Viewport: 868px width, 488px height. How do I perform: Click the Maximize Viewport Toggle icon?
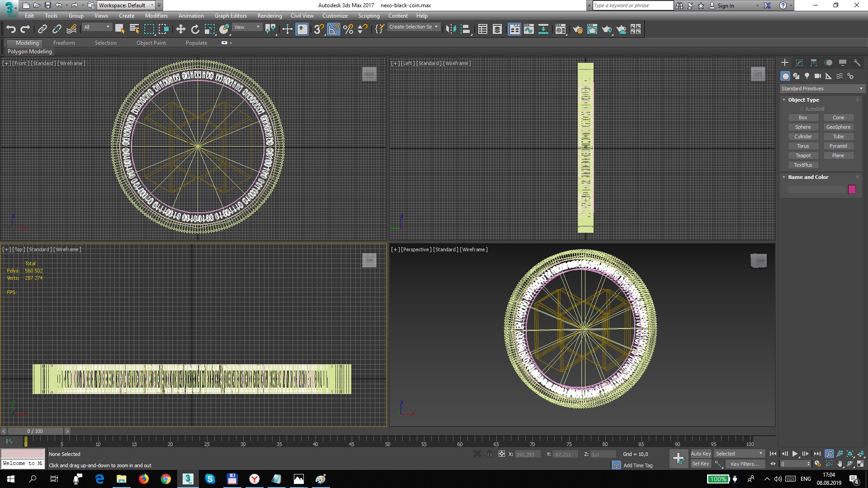pyautogui.click(x=860, y=464)
